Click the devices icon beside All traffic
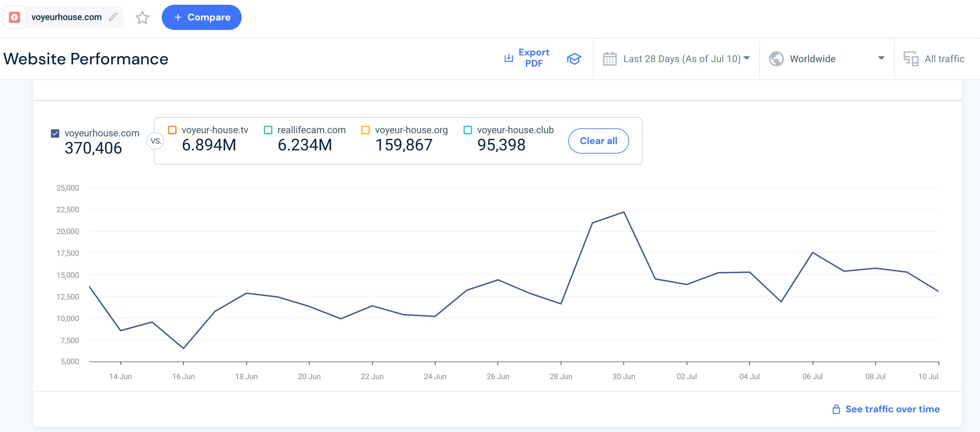 pyautogui.click(x=911, y=59)
